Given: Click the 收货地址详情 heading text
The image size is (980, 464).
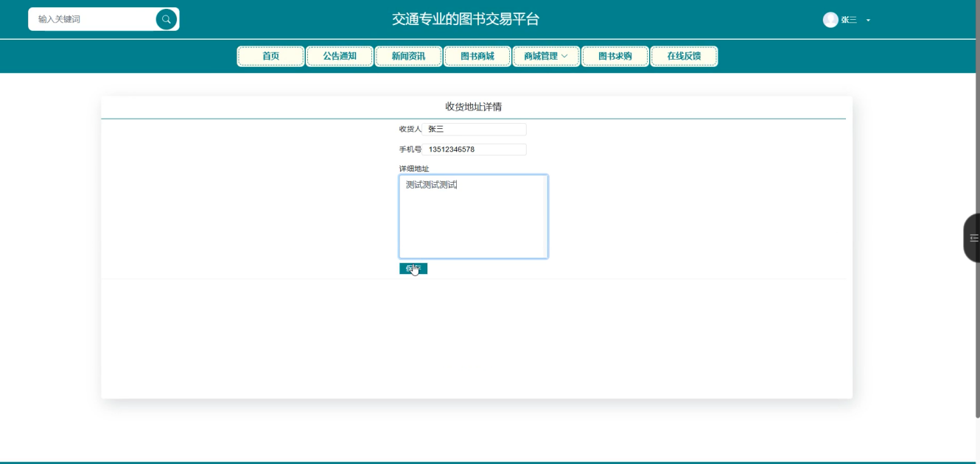Looking at the screenshot, I should click(x=473, y=107).
